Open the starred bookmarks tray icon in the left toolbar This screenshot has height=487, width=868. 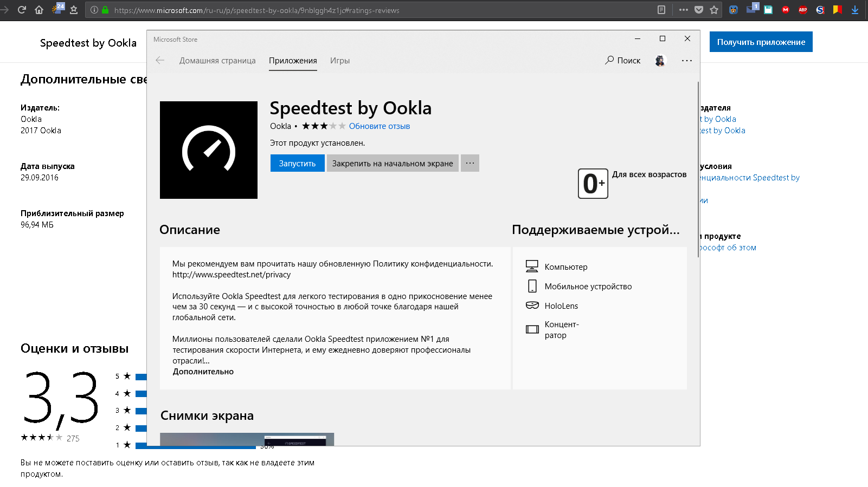74,10
